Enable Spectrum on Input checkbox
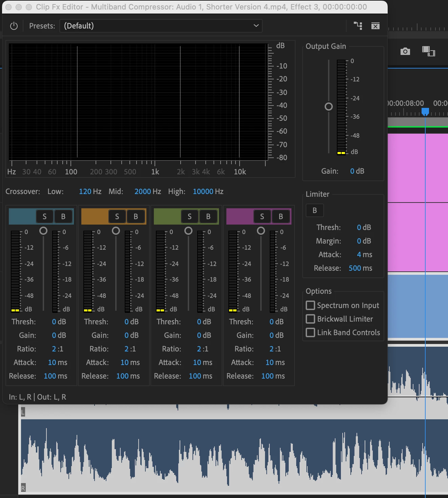The width and height of the screenshot is (448, 498). pyautogui.click(x=310, y=305)
